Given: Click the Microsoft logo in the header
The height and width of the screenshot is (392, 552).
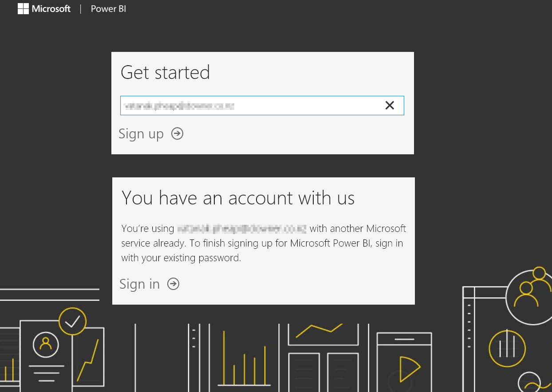Looking at the screenshot, I should [x=44, y=8].
